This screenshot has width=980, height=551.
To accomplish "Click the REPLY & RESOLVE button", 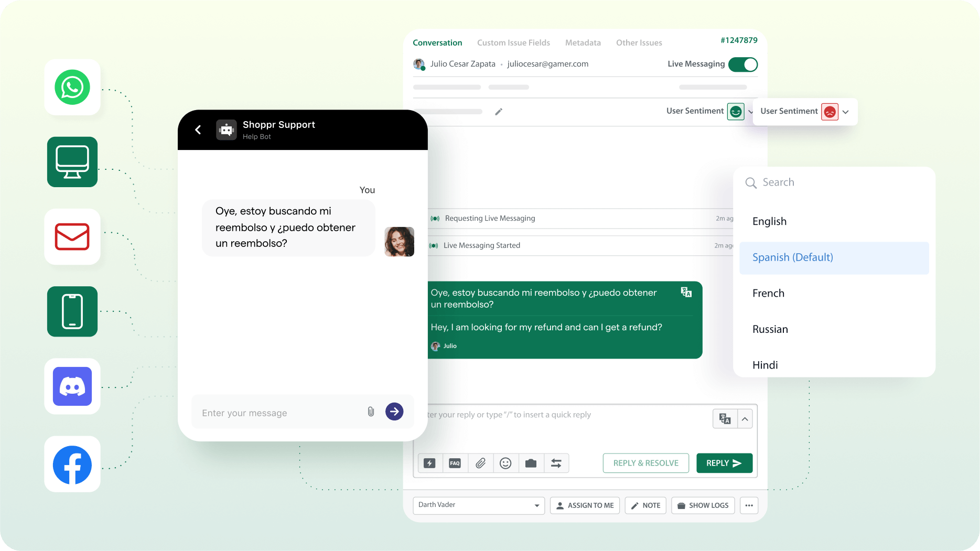I will (645, 463).
